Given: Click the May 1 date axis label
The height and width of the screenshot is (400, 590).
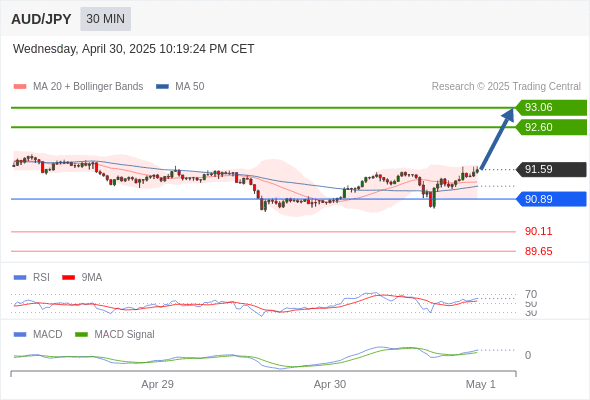Looking at the screenshot, I should [x=481, y=384].
